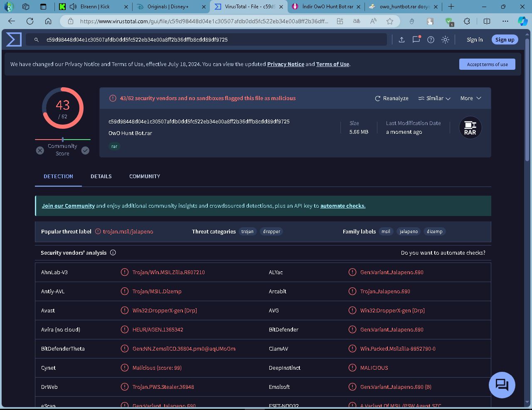Click the dizemp family label chip
This screenshot has height=410, width=532.
(435, 231)
